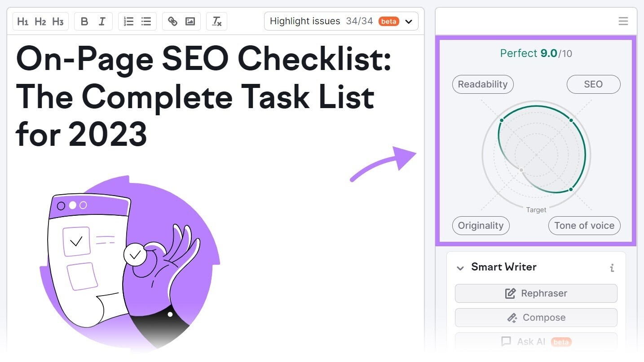Expand the Highlight issues dropdown

tap(408, 21)
